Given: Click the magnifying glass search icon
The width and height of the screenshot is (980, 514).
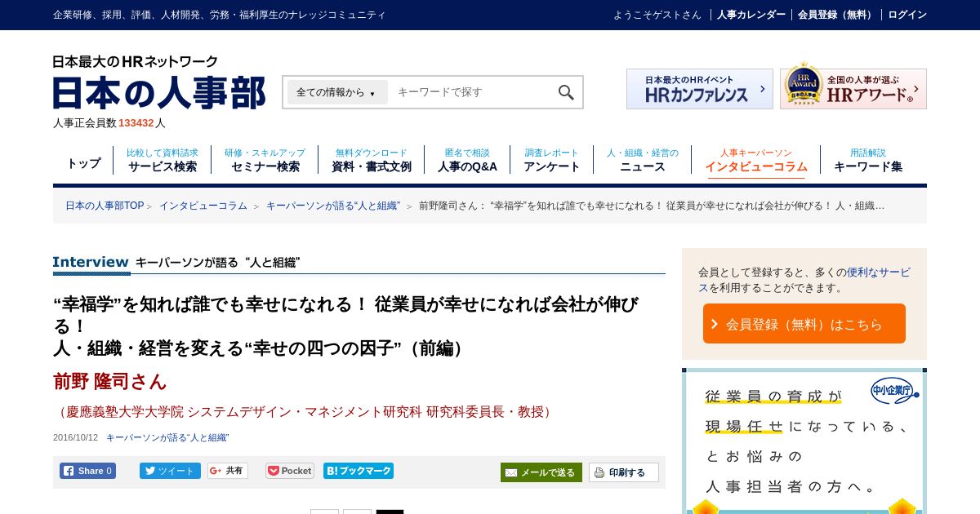Looking at the screenshot, I should click(566, 92).
